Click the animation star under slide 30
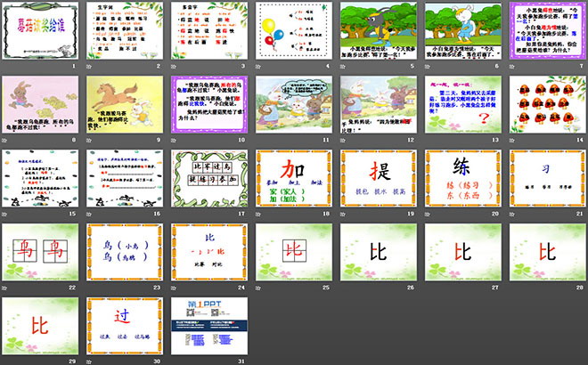The height and width of the screenshot is (365, 588). click(89, 361)
